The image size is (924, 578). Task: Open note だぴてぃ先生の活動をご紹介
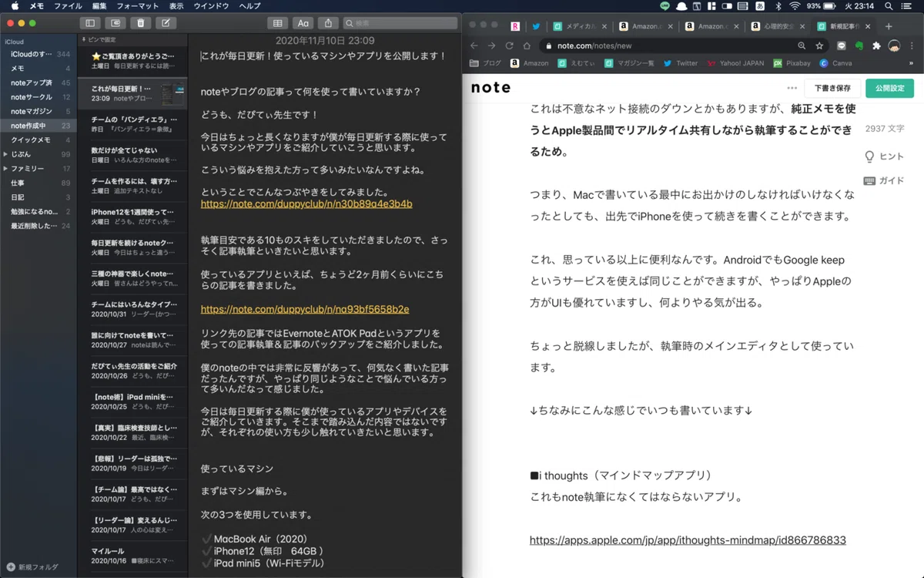tap(132, 370)
